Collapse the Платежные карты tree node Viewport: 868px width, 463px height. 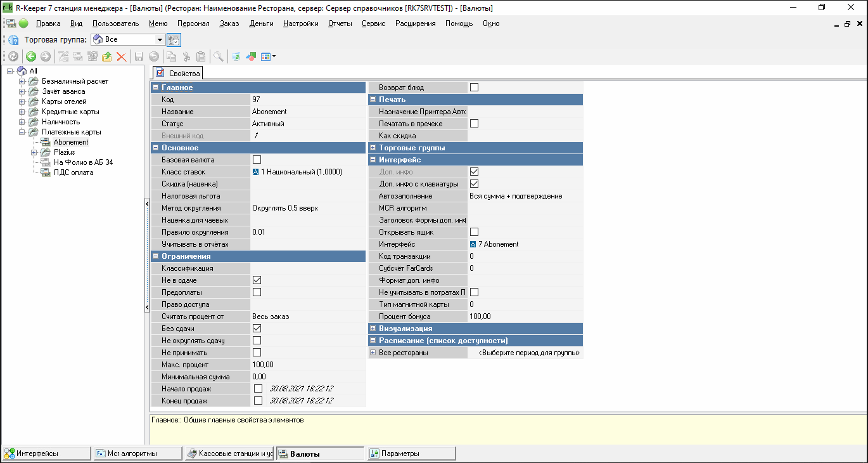pyautogui.click(x=22, y=132)
